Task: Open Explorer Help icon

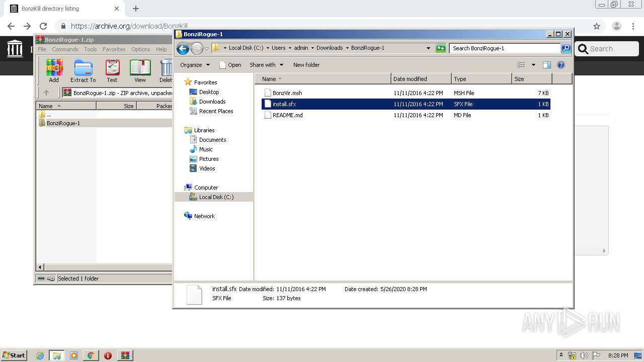Action: click(x=561, y=65)
